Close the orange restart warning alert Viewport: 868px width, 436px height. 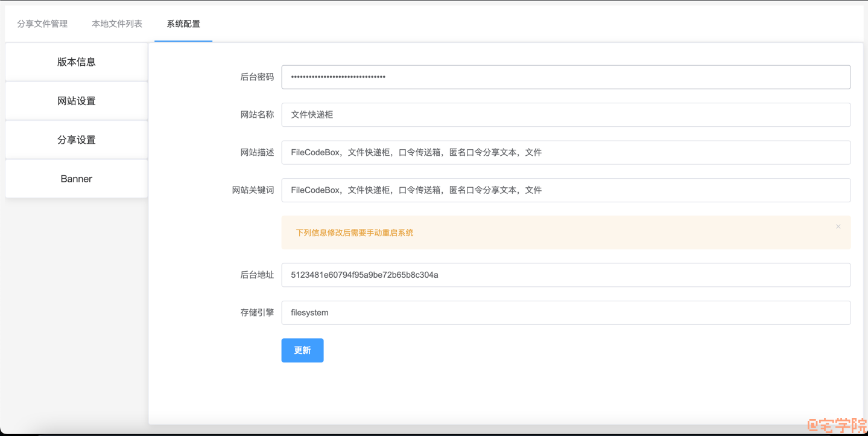(x=838, y=227)
